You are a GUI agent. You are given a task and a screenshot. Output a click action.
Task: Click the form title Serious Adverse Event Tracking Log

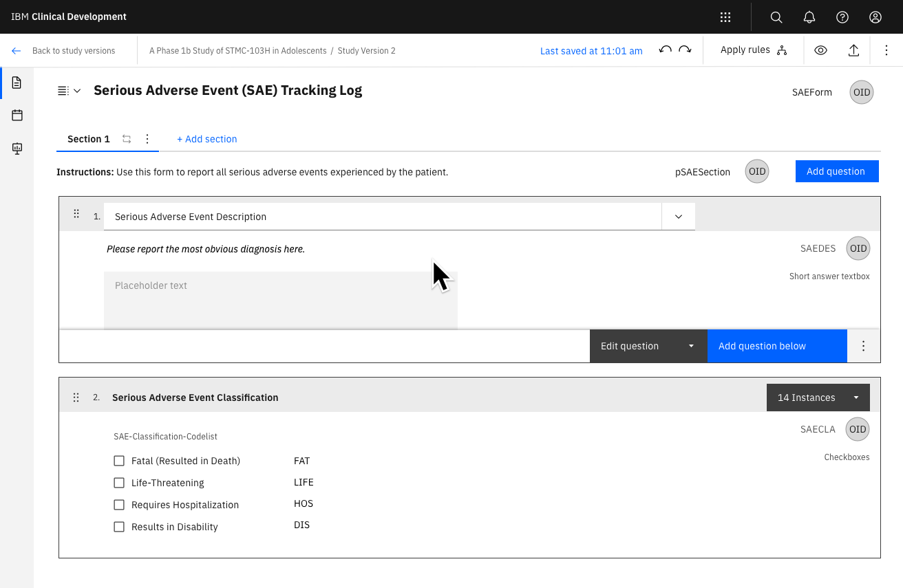[228, 90]
